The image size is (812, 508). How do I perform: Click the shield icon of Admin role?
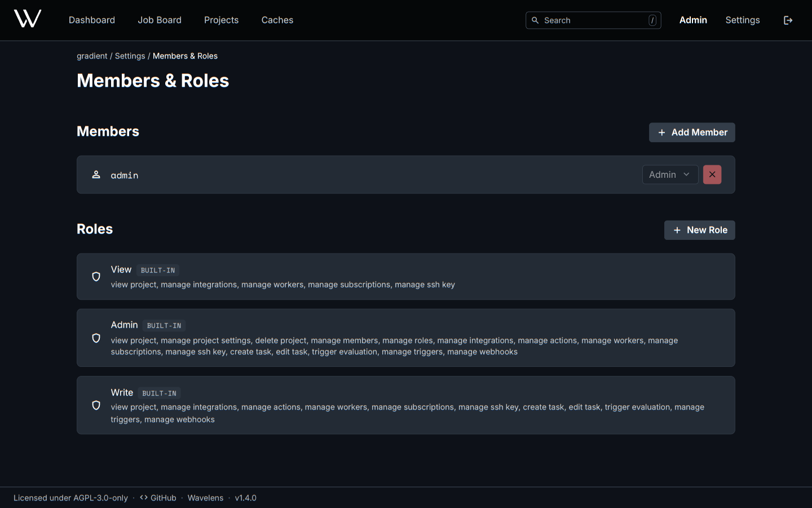pyautogui.click(x=96, y=338)
